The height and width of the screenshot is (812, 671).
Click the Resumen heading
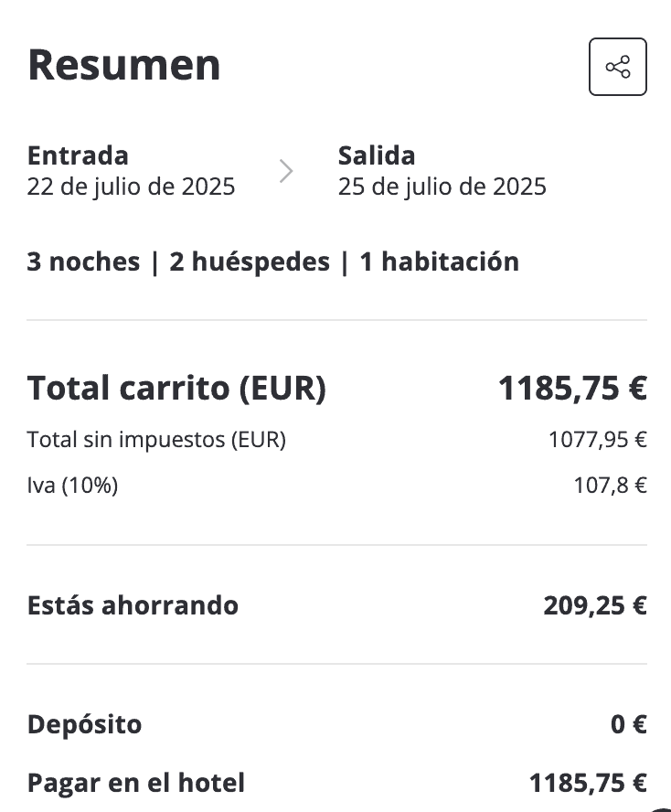click(124, 65)
